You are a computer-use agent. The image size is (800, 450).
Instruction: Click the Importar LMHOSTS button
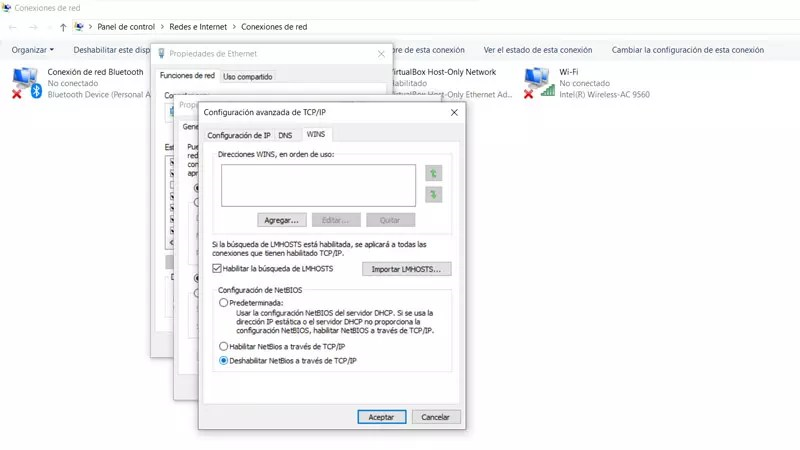pos(406,269)
